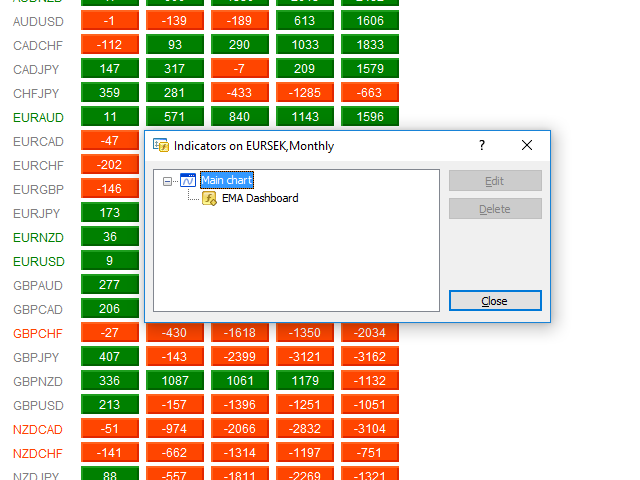Click GBPJPY cell showing -2399

tap(240, 357)
